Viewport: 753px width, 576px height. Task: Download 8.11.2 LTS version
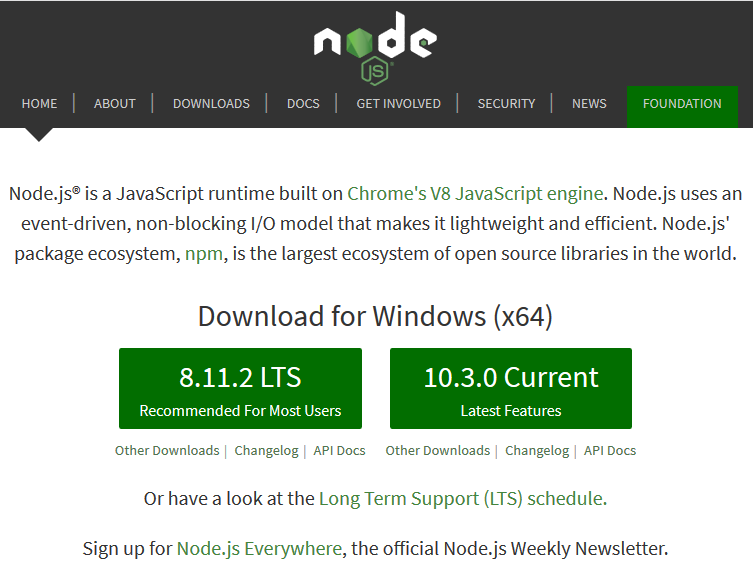pyautogui.click(x=240, y=388)
